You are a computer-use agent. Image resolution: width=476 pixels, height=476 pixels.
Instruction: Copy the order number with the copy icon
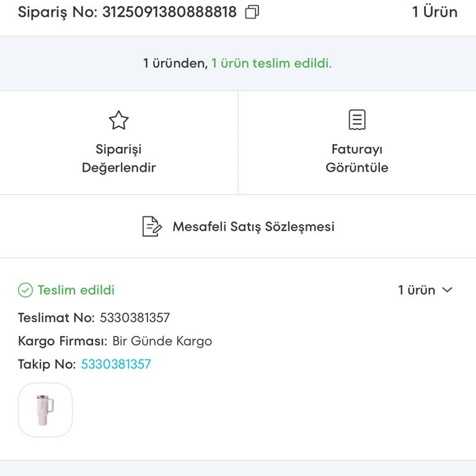coord(252,12)
